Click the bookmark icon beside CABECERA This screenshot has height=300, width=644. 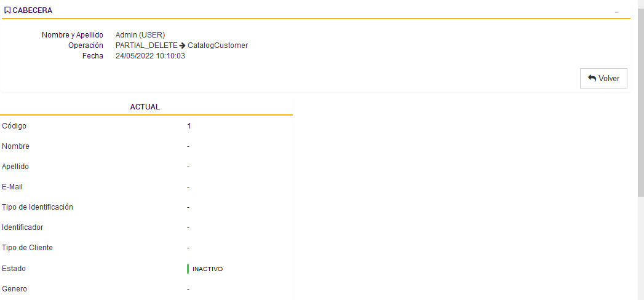pyautogui.click(x=7, y=10)
